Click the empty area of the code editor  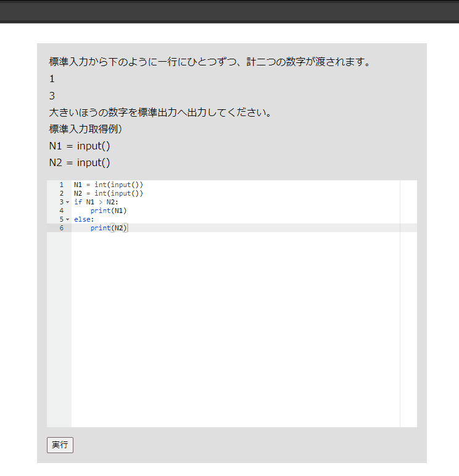pos(234,327)
